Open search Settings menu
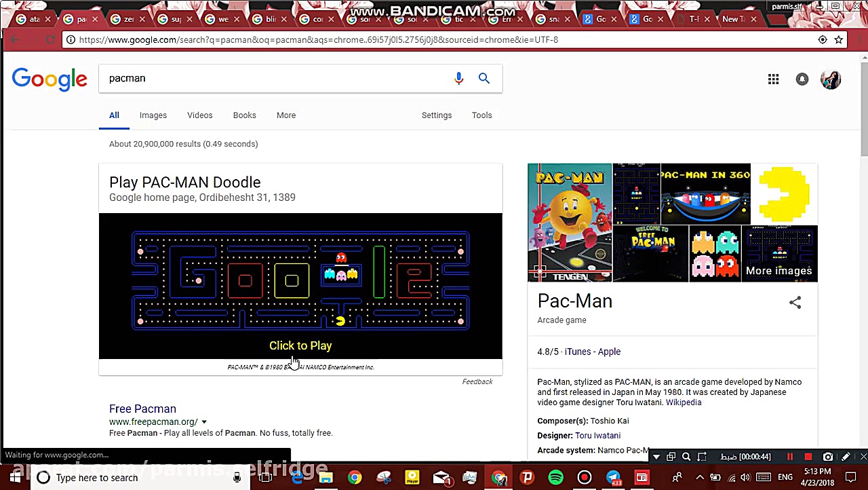Image resolution: width=868 pixels, height=490 pixels. [437, 115]
